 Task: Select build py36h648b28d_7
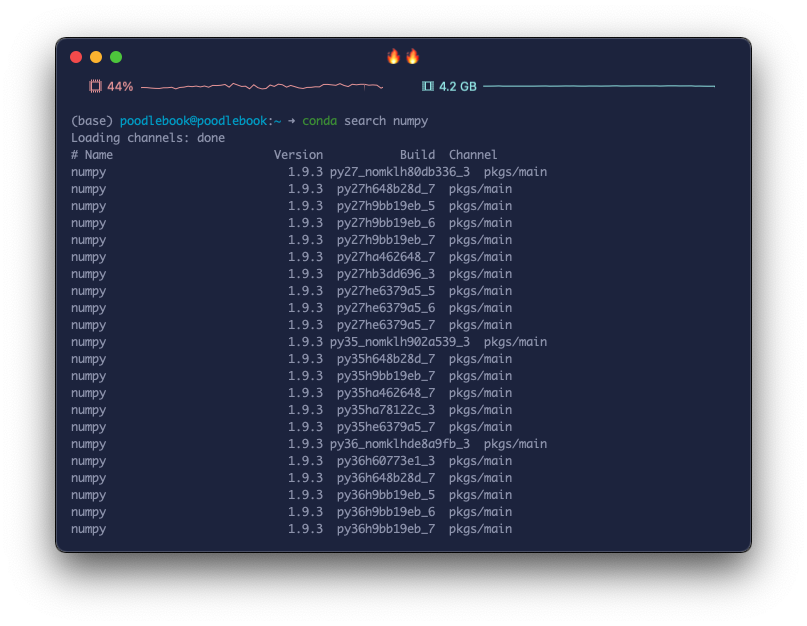tap(386, 478)
